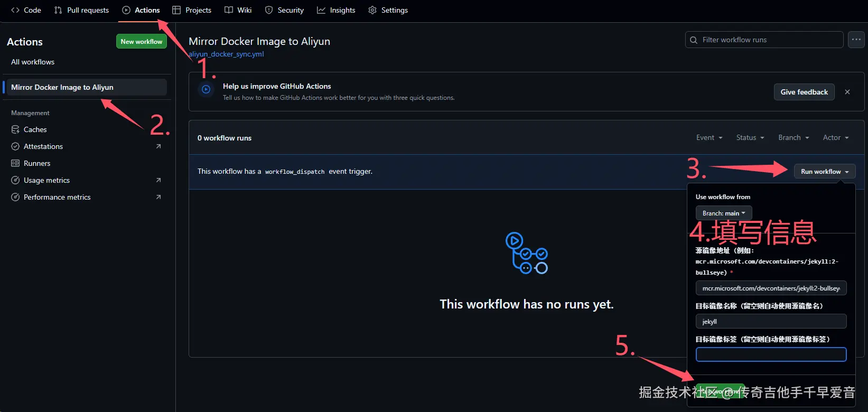Click the Insights graph icon

point(321,10)
